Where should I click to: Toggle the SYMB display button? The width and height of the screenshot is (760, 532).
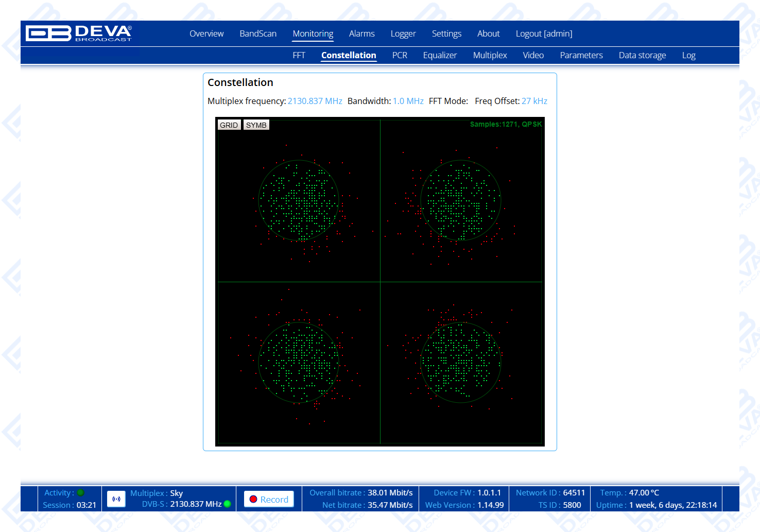pos(256,125)
